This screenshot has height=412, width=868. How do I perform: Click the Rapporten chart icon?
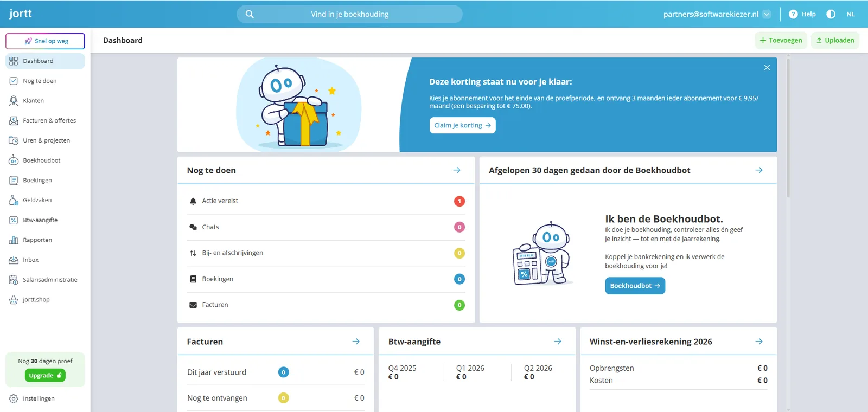coord(14,240)
